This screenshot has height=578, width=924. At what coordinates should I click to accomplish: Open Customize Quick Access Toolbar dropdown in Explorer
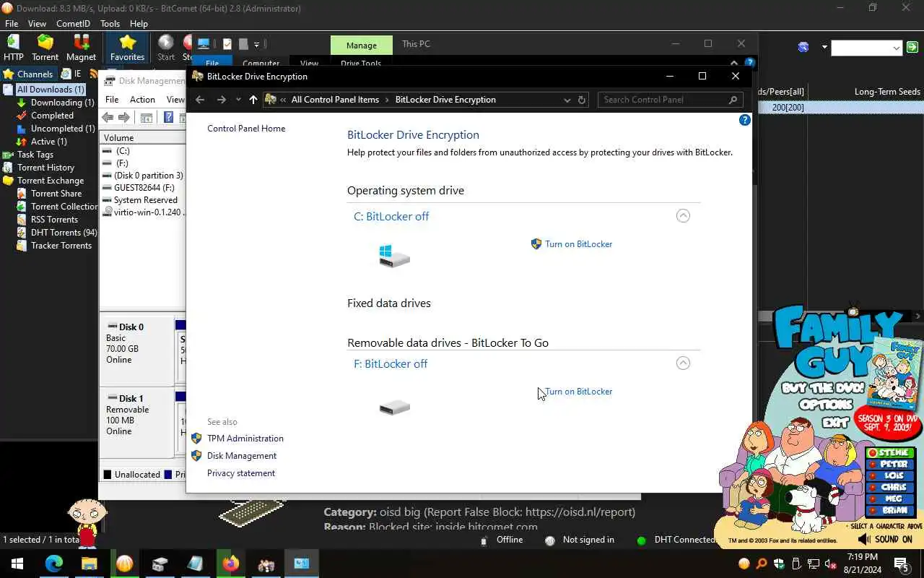point(256,44)
